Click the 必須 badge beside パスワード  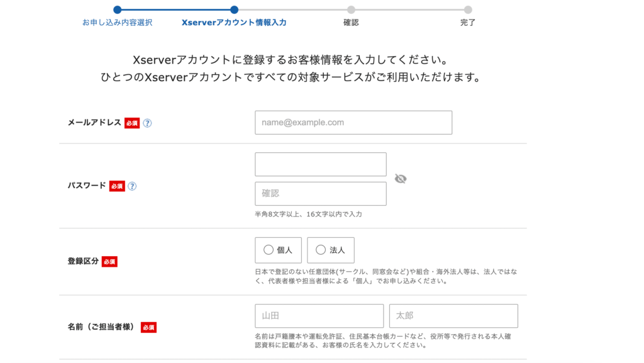(116, 186)
